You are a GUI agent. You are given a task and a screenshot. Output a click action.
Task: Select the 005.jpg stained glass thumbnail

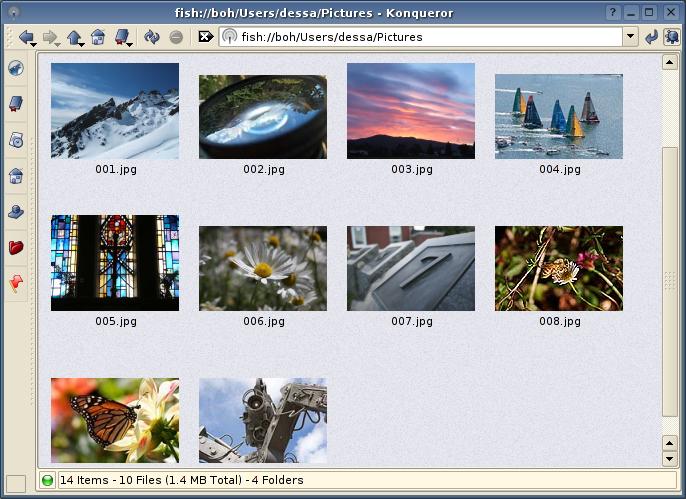pyautogui.click(x=114, y=262)
